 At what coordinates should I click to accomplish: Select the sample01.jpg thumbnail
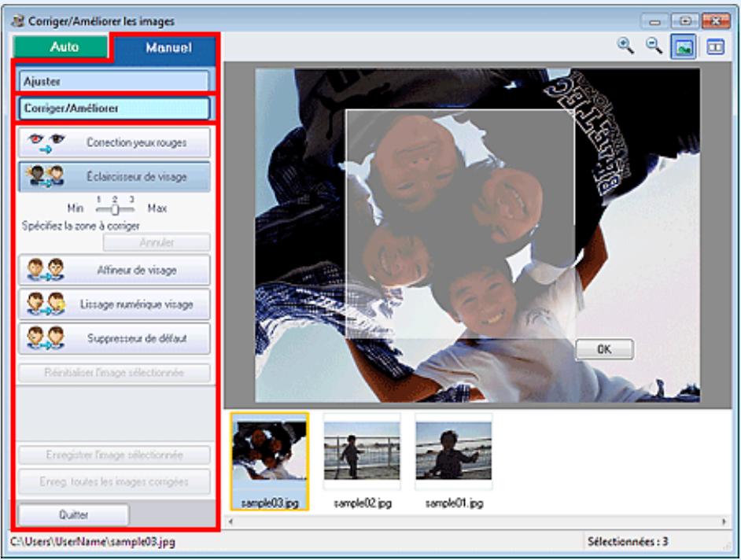tap(454, 461)
